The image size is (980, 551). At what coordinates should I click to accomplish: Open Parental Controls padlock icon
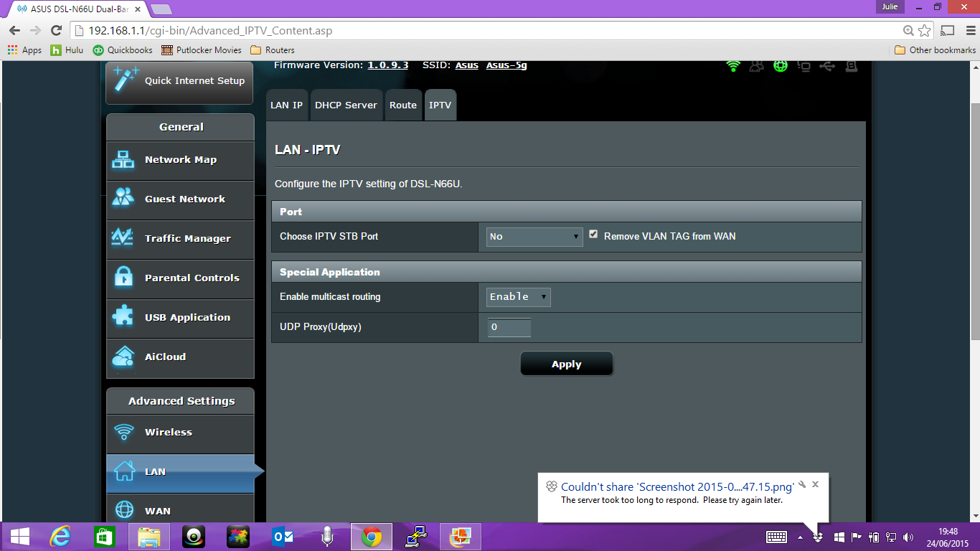(123, 278)
